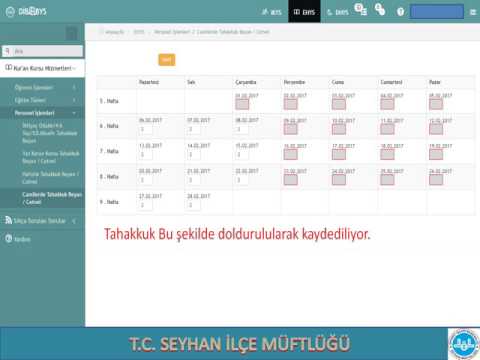Click the book icon beside Kur'an Kursu Hizmetleri
Viewport: 480px width, 360px height.
click(9, 68)
